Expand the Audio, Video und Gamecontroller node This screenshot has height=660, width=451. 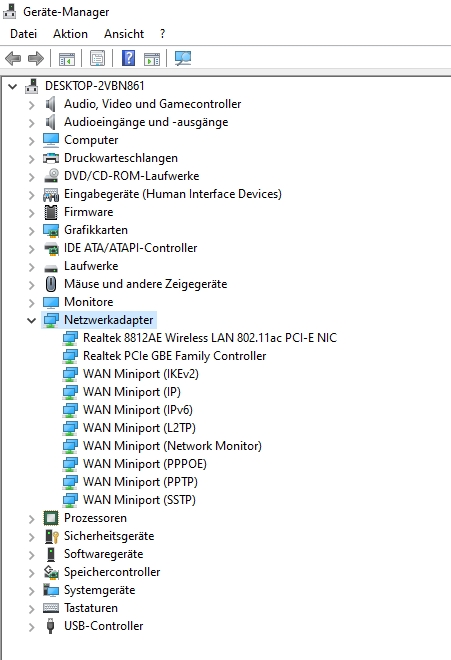point(31,104)
